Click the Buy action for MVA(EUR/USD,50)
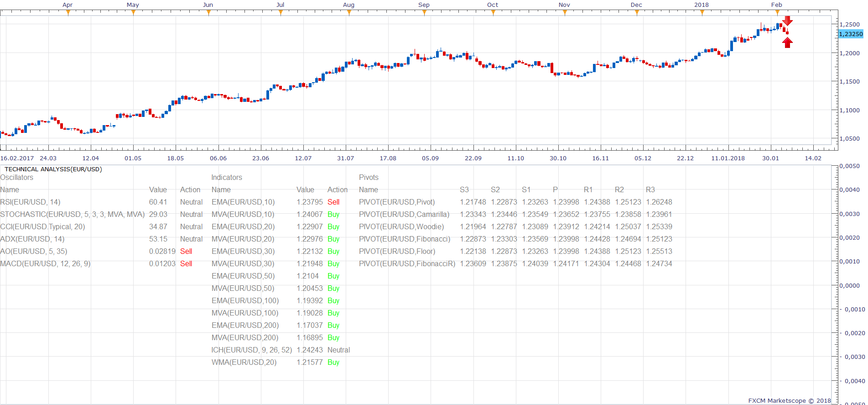Screen dimensions: 868x405 coord(333,288)
